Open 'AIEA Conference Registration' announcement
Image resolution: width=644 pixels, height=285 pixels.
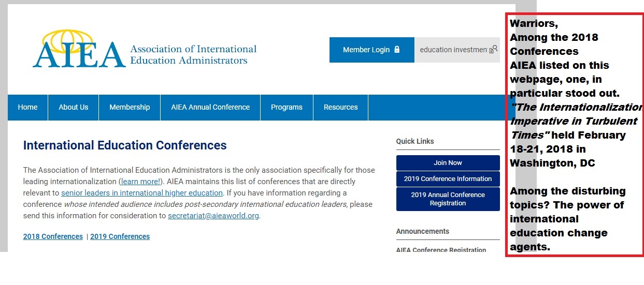pos(441,249)
